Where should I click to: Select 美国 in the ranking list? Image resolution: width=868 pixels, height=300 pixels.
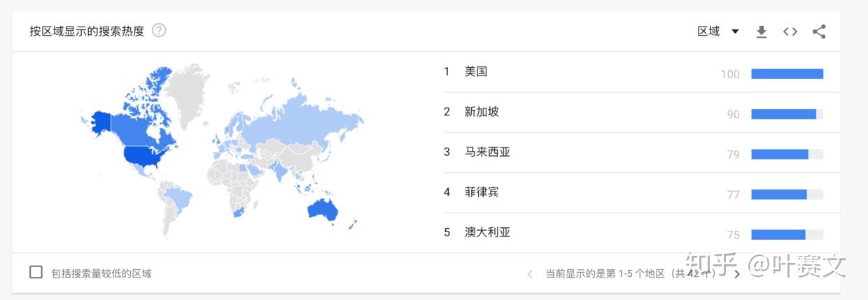pyautogui.click(x=476, y=71)
